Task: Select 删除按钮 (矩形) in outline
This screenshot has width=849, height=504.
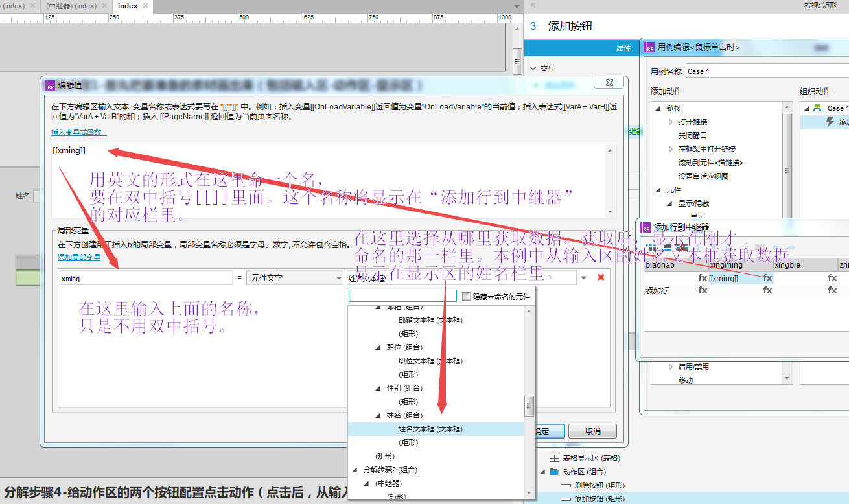Action: tap(599, 485)
